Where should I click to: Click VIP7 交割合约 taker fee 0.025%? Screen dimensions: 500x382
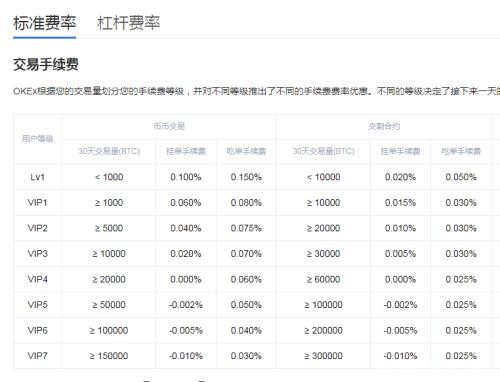[x=461, y=356]
